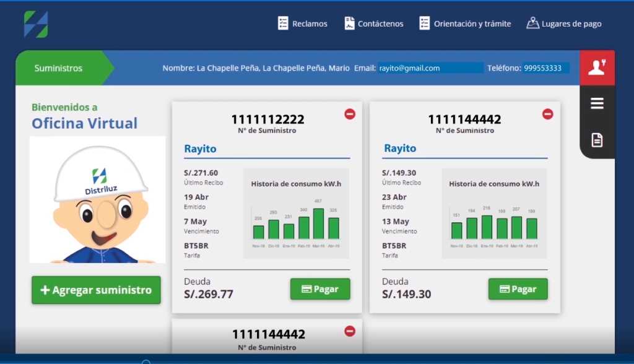Remove suministro 1111112222 with its red minus
Viewport: 634px width, 364px height.
pyautogui.click(x=350, y=114)
